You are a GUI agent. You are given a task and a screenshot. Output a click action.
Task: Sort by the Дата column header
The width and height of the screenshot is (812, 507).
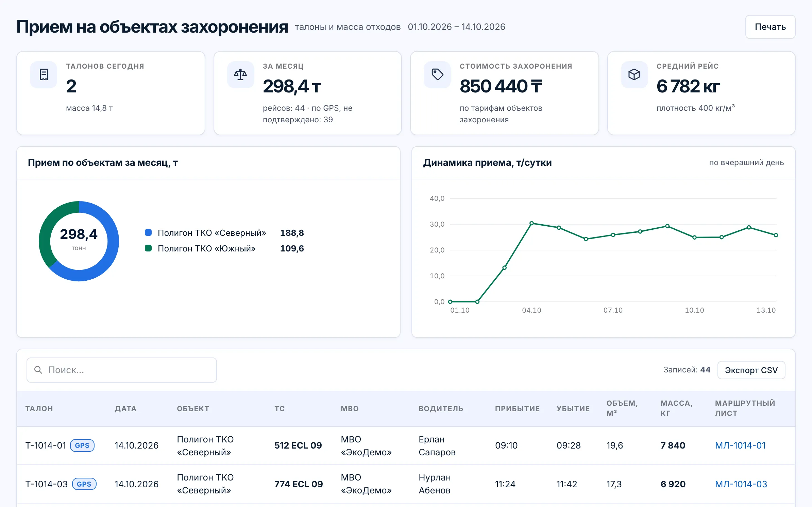pos(125,408)
